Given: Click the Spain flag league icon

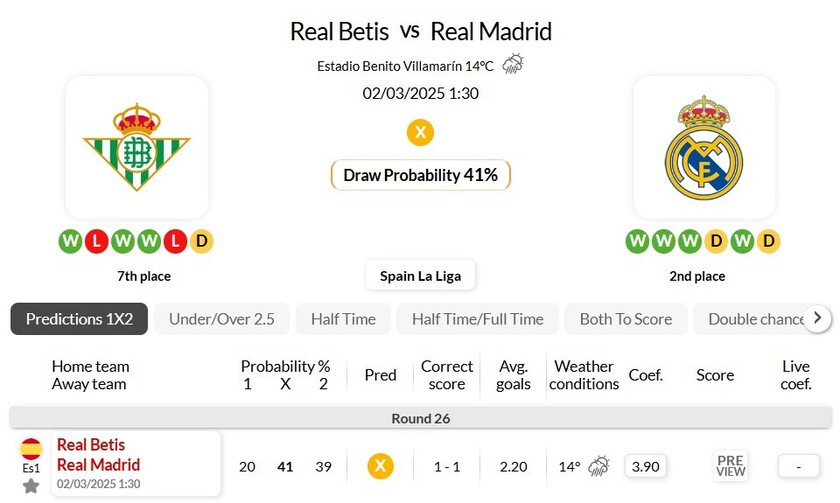Looking at the screenshot, I should click(31, 448).
